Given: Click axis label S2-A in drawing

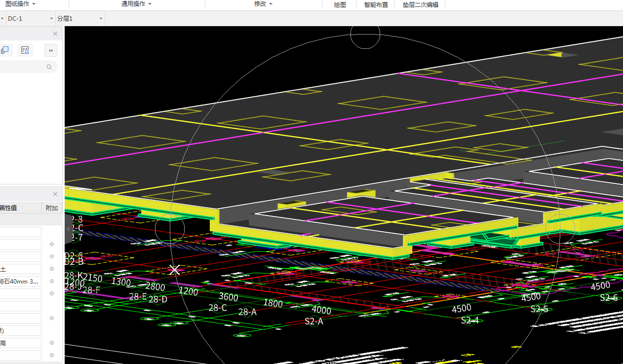Looking at the screenshot, I should (314, 321).
